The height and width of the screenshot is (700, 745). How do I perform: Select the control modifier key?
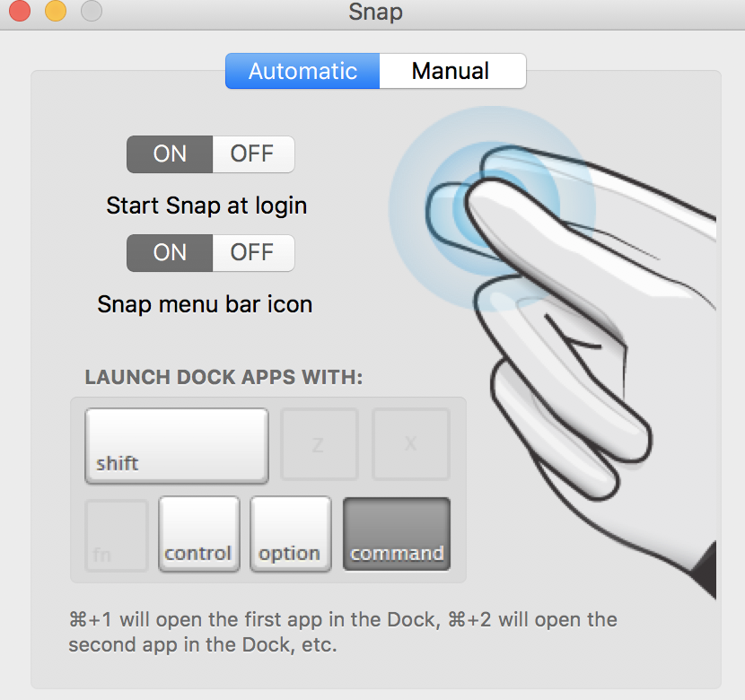click(x=198, y=534)
